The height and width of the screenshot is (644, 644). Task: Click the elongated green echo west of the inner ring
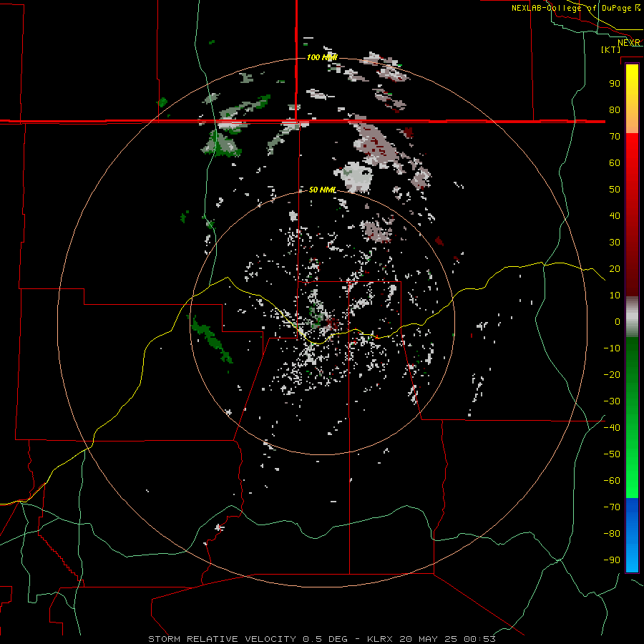(212, 339)
